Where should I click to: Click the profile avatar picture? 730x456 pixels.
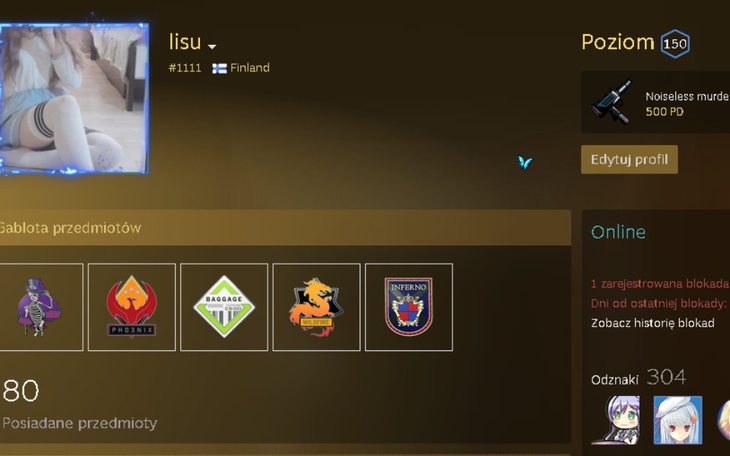(x=74, y=98)
